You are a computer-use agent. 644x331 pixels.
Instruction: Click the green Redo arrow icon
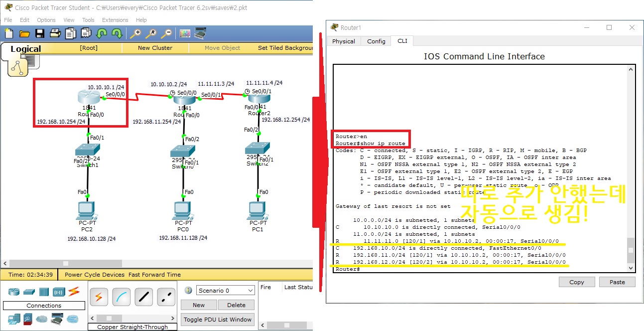click(x=117, y=33)
